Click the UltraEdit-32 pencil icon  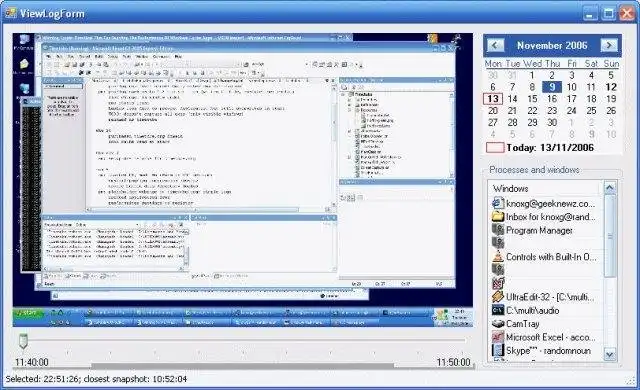(x=498, y=297)
